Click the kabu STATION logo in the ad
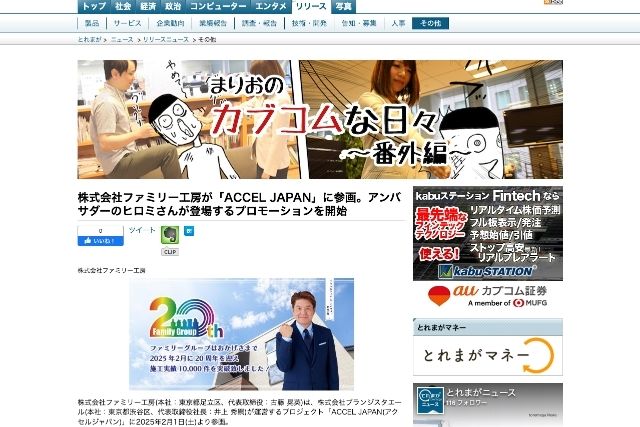This screenshot has height=427, width=640. (x=487, y=271)
